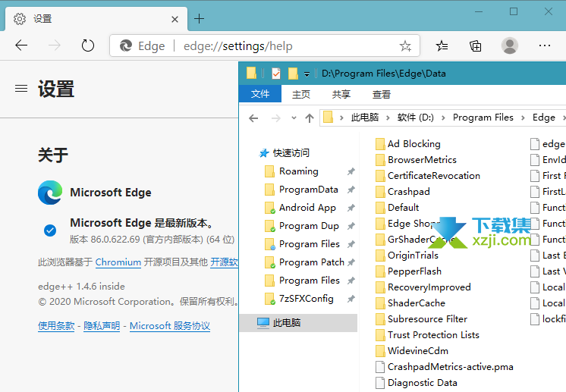The image size is (566, 392).
Task: Open the 主页 ribbon tab
Action: click(301, 95)
